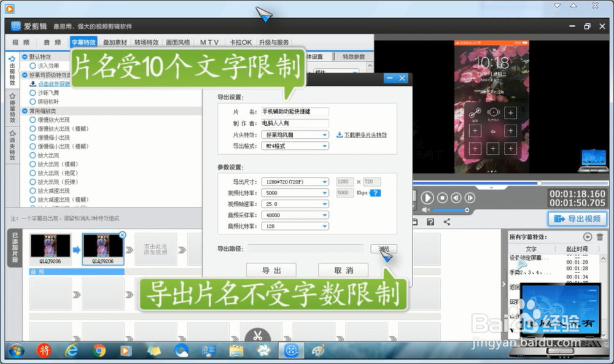This screenshot has height=364, width=614.
Task: Select the 放大减速出现 effect
Action: 33,191
